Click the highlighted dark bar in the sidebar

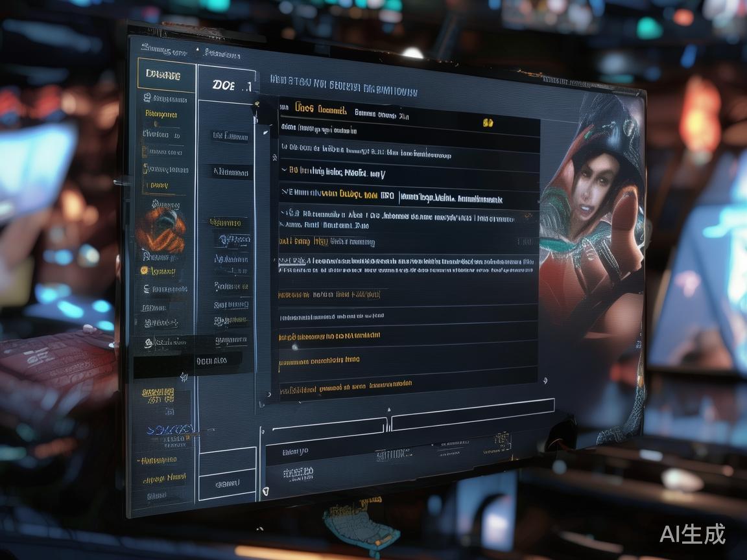coord(188,359)
